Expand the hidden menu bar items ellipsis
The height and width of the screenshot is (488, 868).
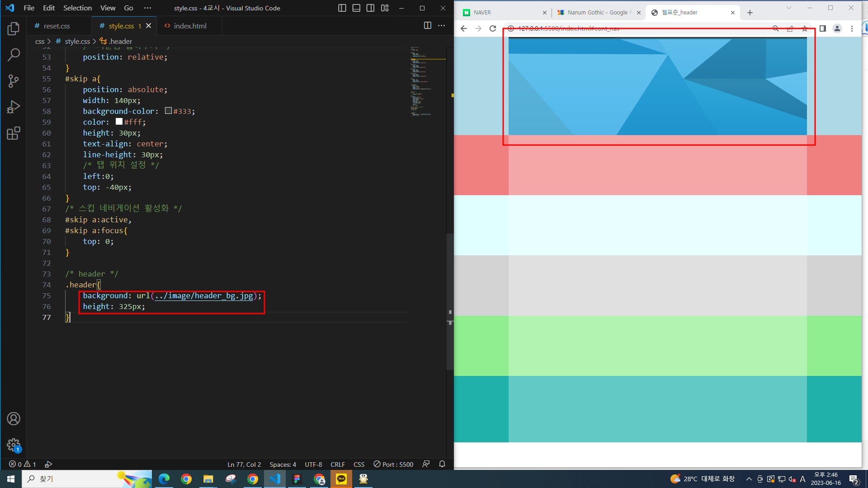tap(147, 8)
